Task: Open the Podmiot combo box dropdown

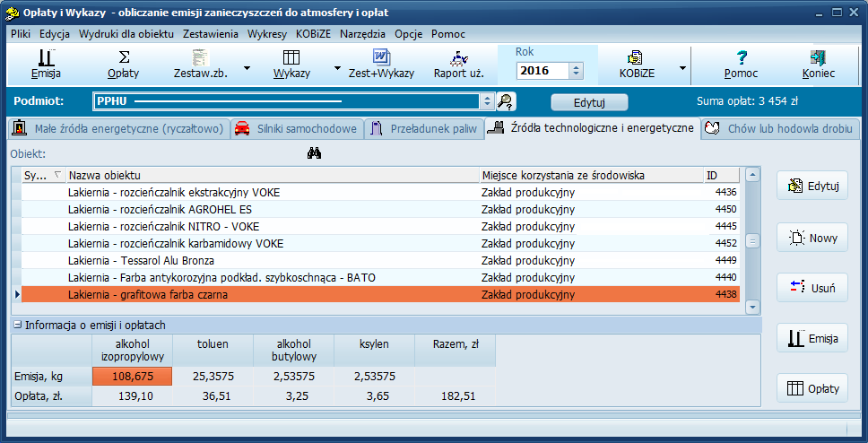Action: point(487,101)
